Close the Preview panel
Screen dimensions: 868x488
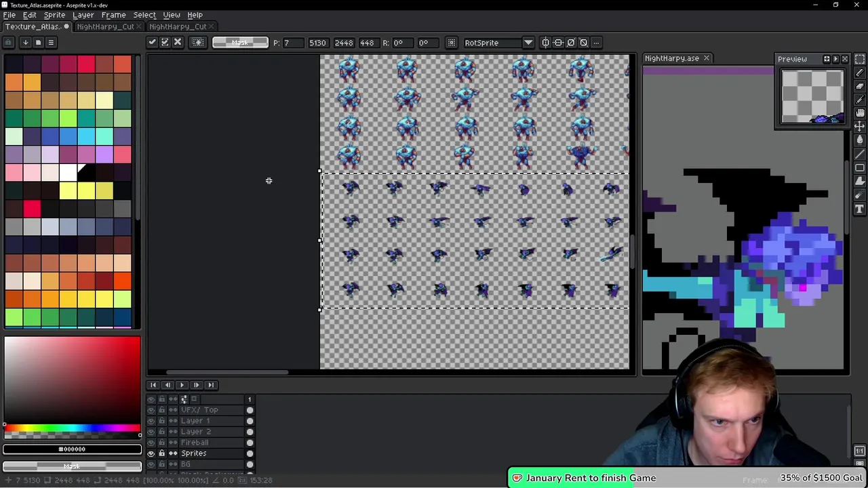(844, 59)
